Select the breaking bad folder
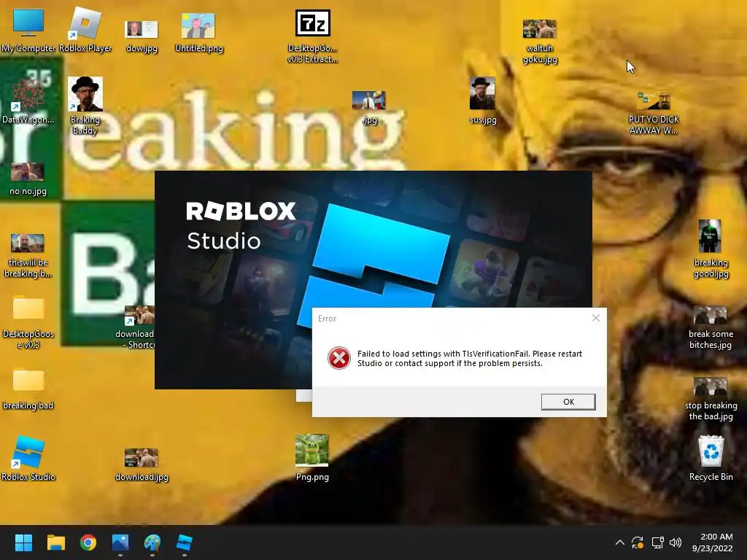 (x=28, y=389)
